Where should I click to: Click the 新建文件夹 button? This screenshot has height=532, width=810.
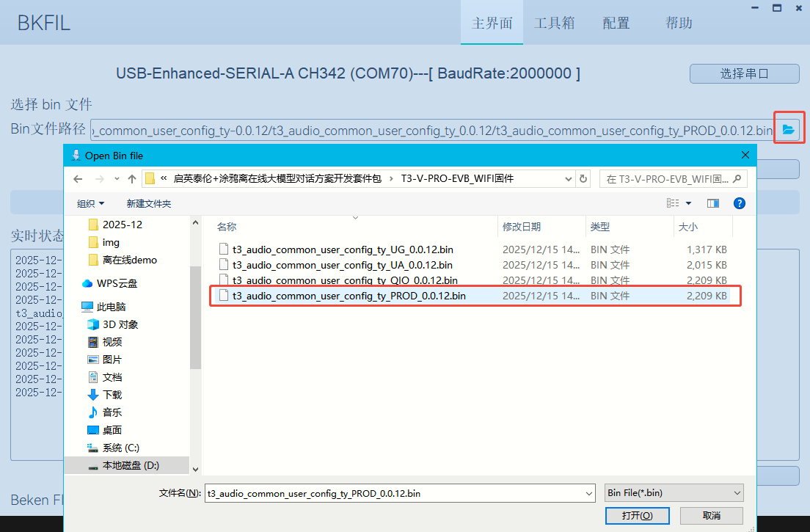[x=148, y=203]
